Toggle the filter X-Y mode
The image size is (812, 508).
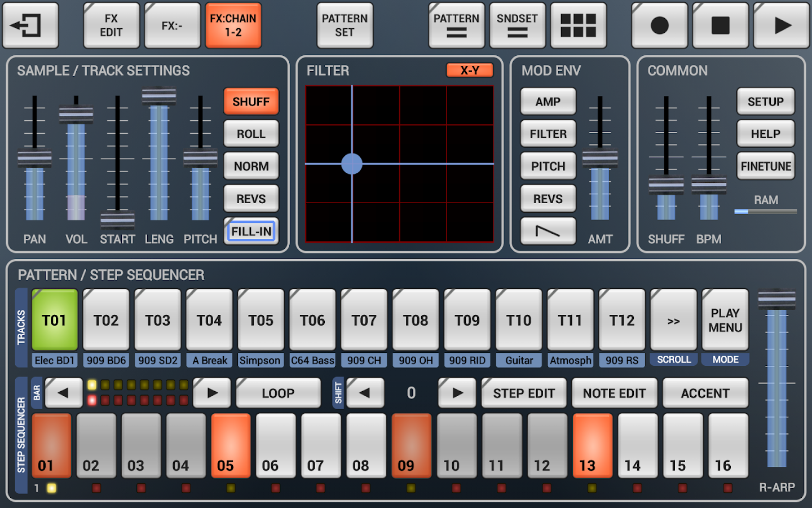point(470,70)
